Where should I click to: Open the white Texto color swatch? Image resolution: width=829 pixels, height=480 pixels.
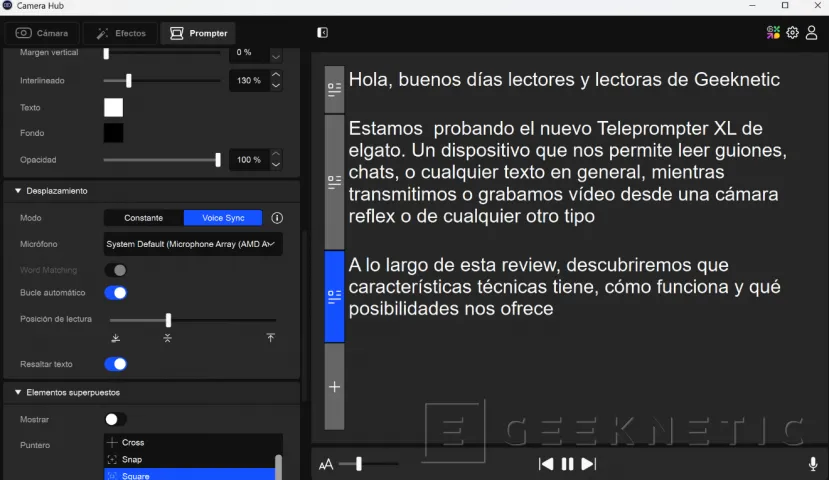tap(113, 107)
